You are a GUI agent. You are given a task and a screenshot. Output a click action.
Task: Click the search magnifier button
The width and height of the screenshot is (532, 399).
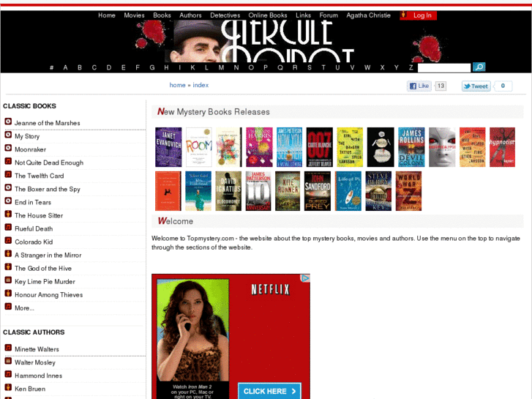[x=479, y=67]
